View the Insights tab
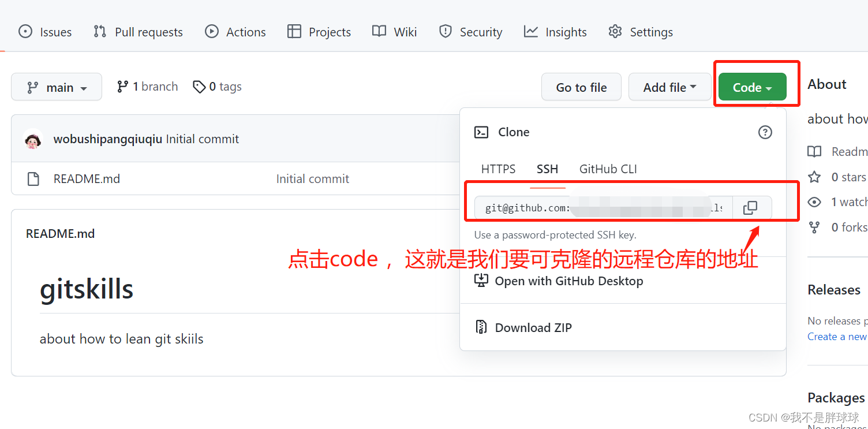 tap(555, 32)
